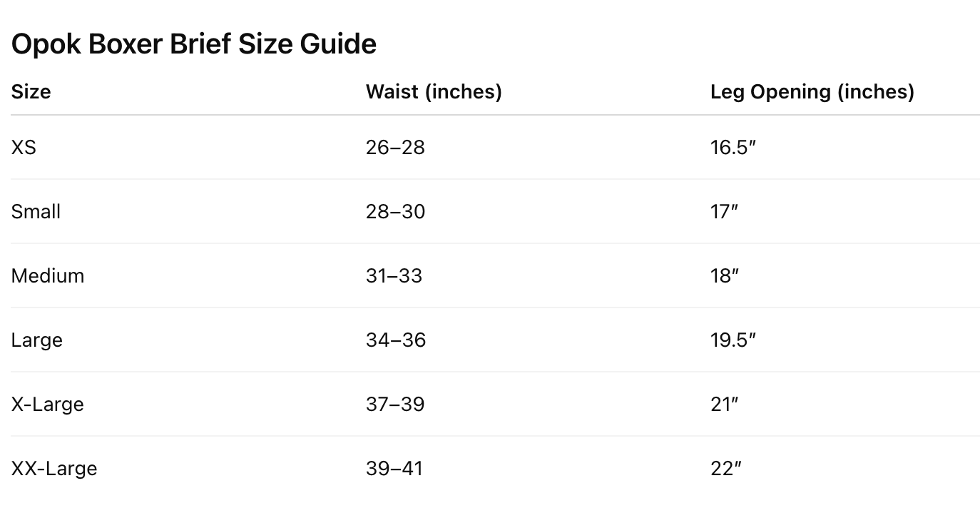The width and height of the screenshot is (980, 518).
Task: Click the Small size label
Action: coord(36,212)
